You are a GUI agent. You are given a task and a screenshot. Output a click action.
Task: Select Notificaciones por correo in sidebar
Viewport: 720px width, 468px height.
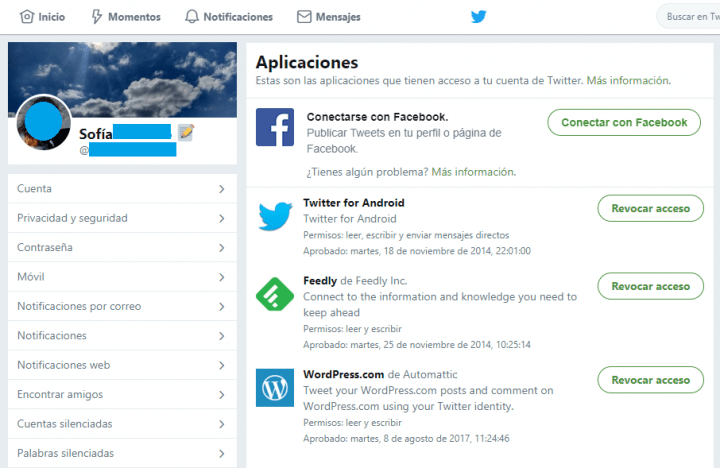123,306
